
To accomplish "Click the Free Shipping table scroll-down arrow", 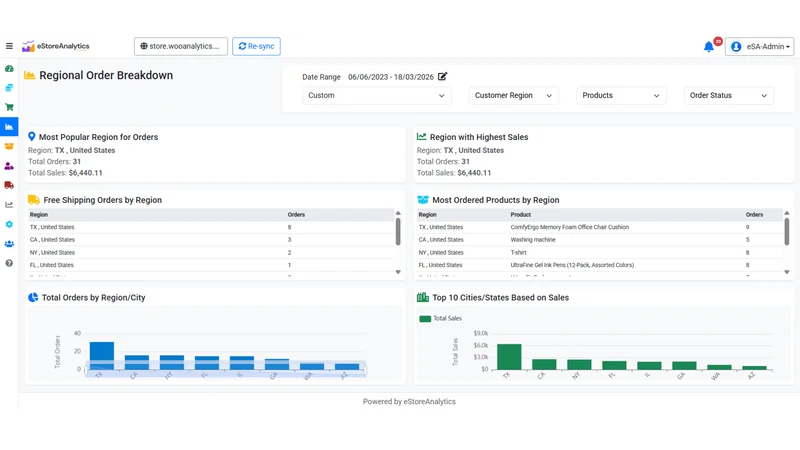I will coord(398,272).
